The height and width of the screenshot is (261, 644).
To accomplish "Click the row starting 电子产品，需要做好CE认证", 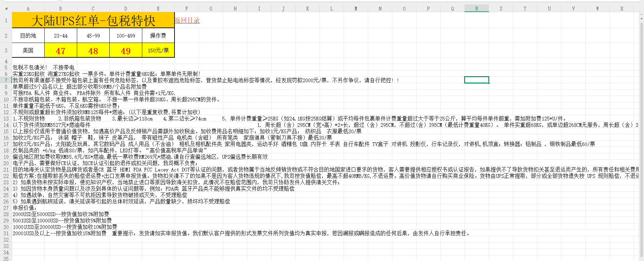I will [105, 163].
